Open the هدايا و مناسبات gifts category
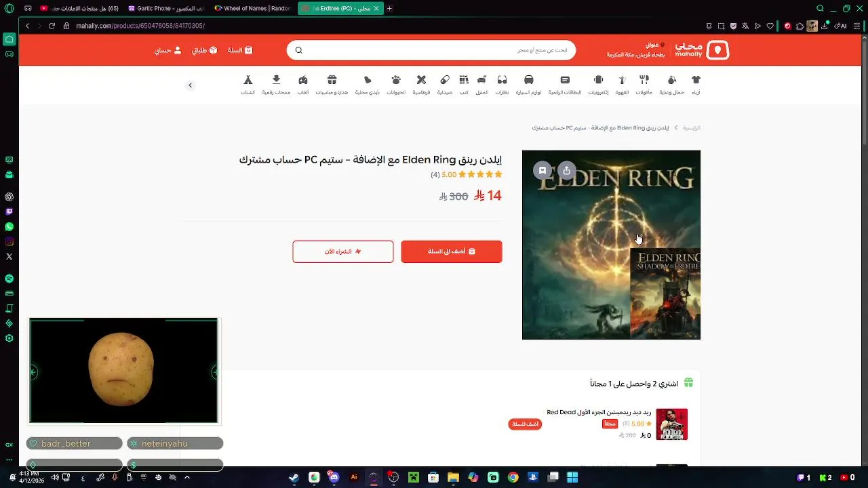The height and width of the screenshot is (488, 868). [332, 85]
